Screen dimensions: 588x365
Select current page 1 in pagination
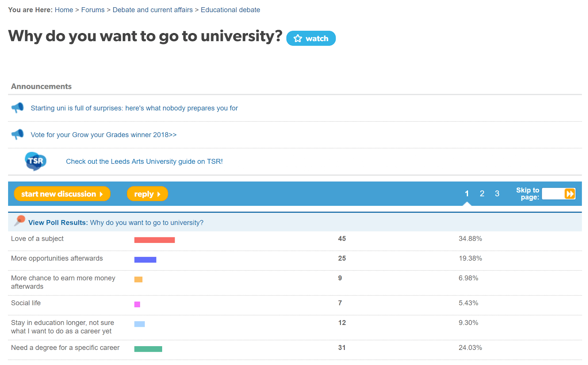[467, 194]
